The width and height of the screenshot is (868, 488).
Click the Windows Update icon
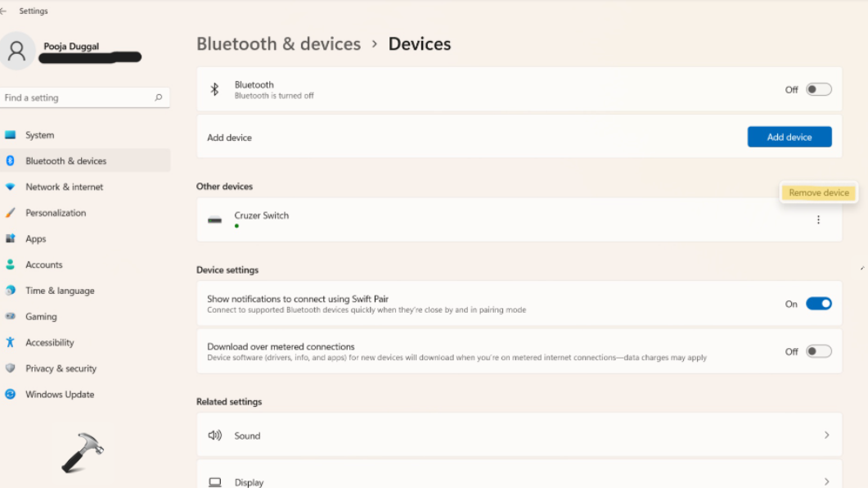click(11, 394)
